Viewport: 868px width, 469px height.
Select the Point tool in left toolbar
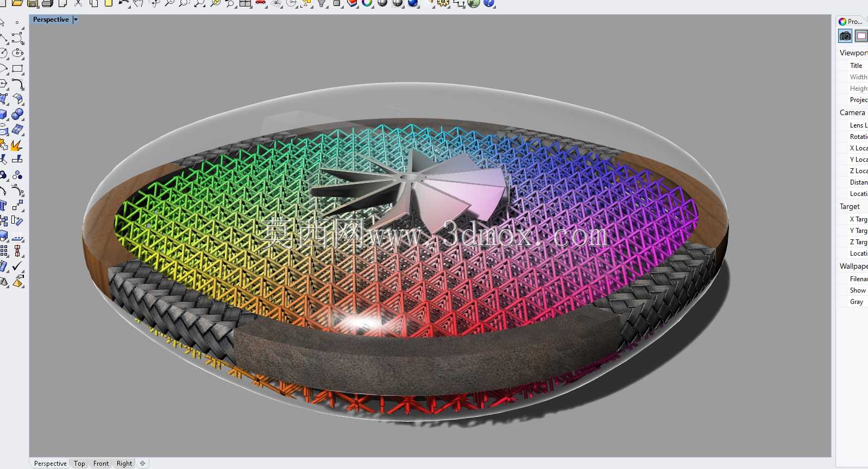17,23
